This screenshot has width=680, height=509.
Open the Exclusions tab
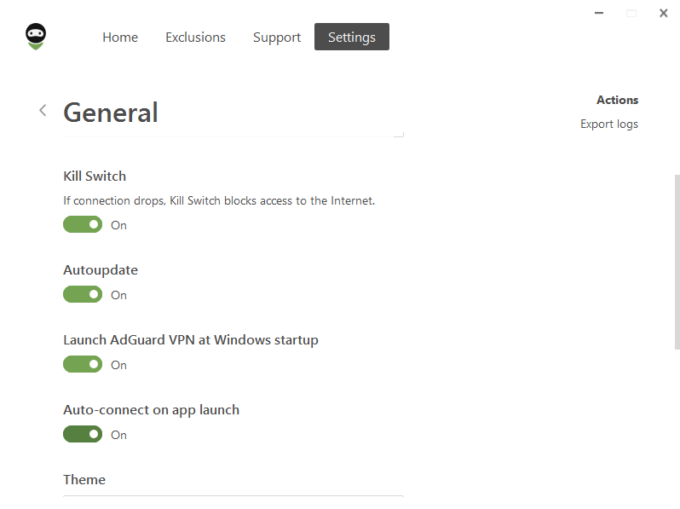tap(195, 37)
